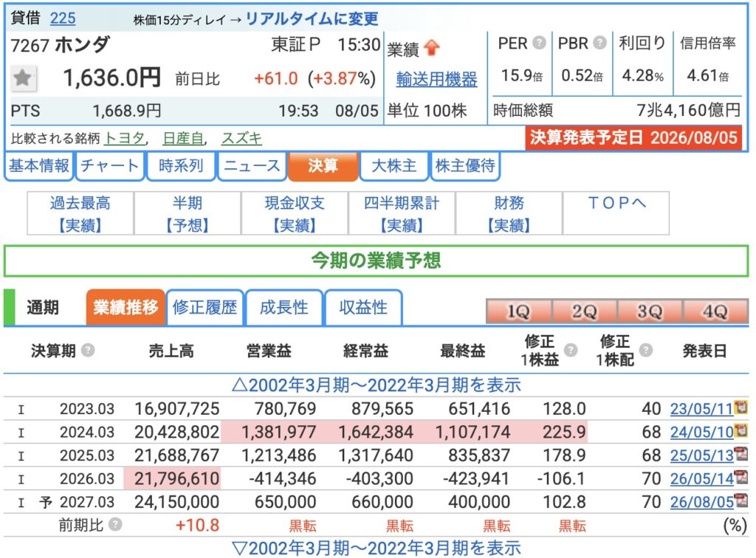Click the help icon next to 前期比

pyautogui.click(x=115, y=524)
